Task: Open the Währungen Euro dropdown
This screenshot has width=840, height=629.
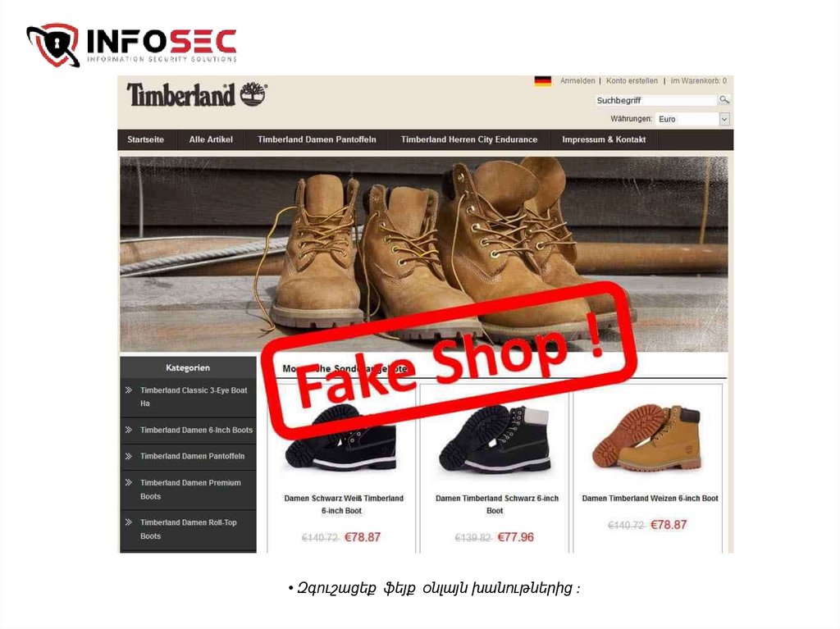Action: (692, 119)
